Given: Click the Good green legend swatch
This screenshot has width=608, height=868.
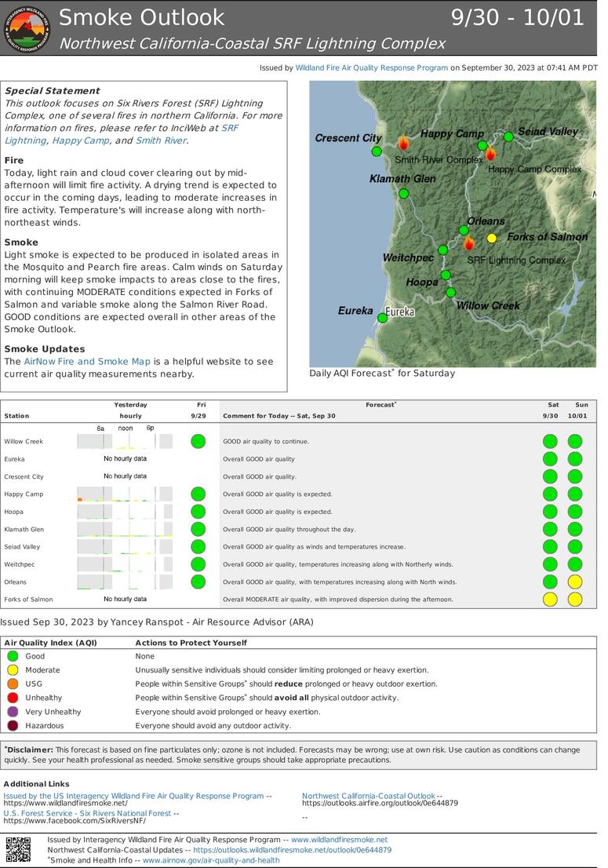Looking at the screenshot, I should (x=13, y=656).
